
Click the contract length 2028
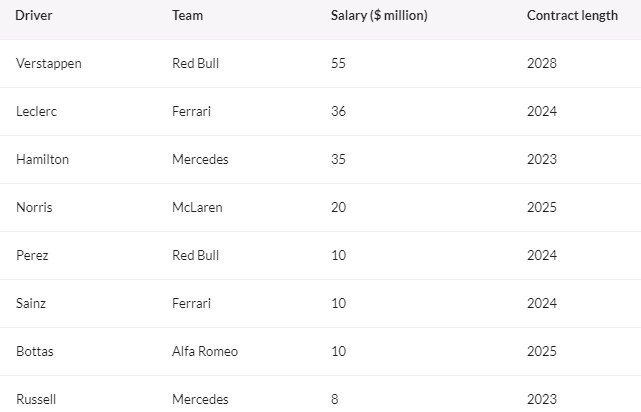pos(541,64)
